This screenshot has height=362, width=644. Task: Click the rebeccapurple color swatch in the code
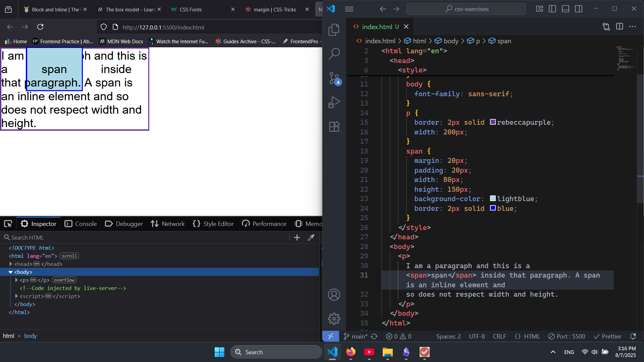click(x=493, y=122)
